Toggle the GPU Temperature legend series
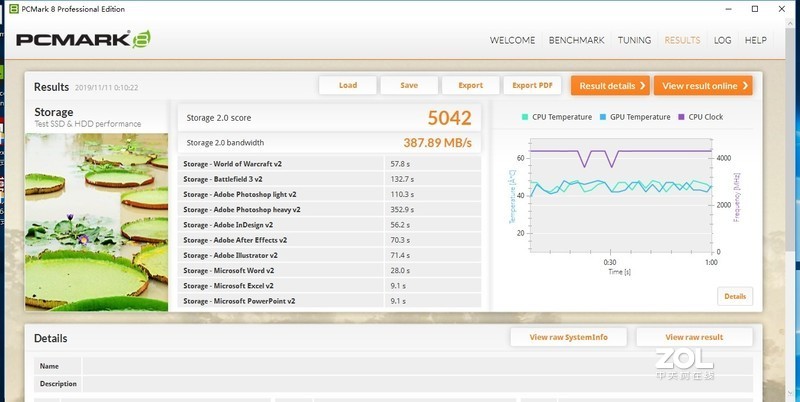The width and height of the screenshot is (800, 402). [x=603, y=117]
